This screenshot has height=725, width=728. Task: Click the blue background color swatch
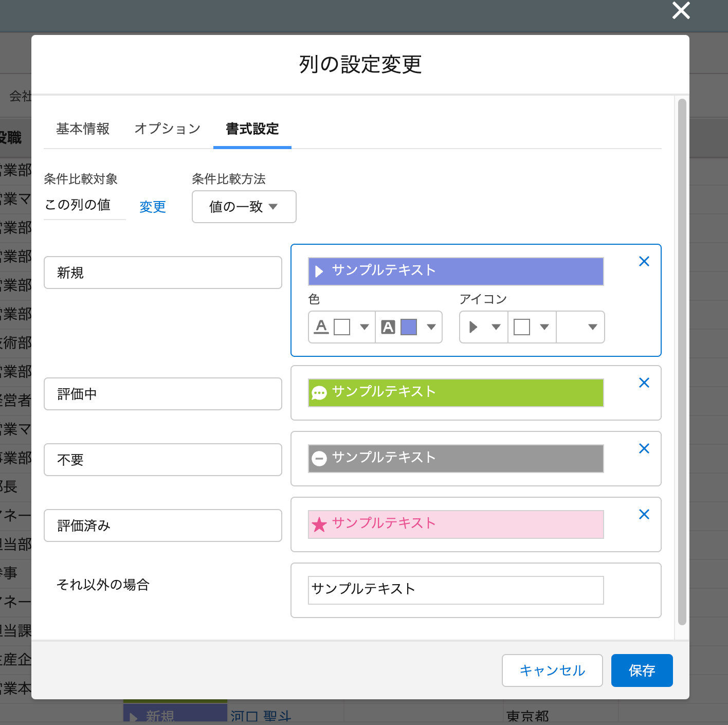(409, 327)
